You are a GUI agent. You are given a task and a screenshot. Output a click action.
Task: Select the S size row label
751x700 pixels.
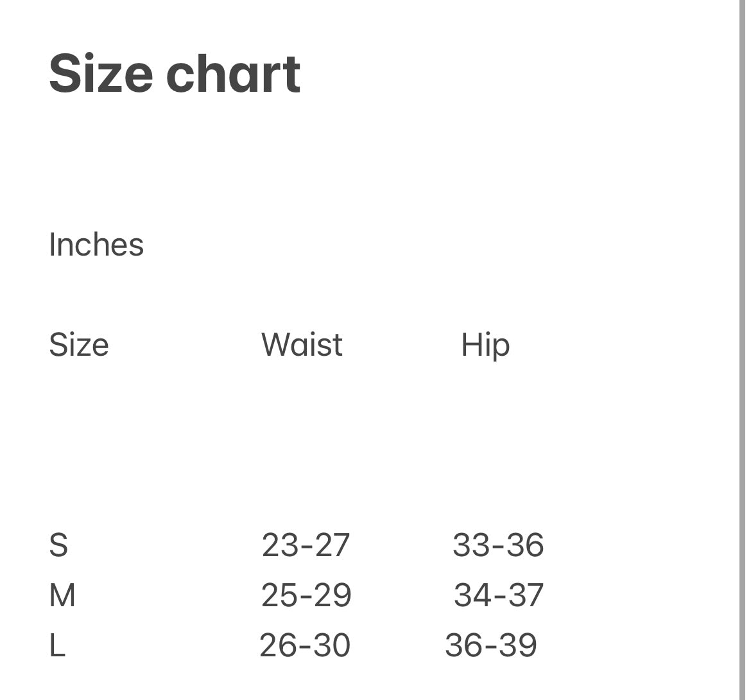pyautogui.click(x=58, y=545)
